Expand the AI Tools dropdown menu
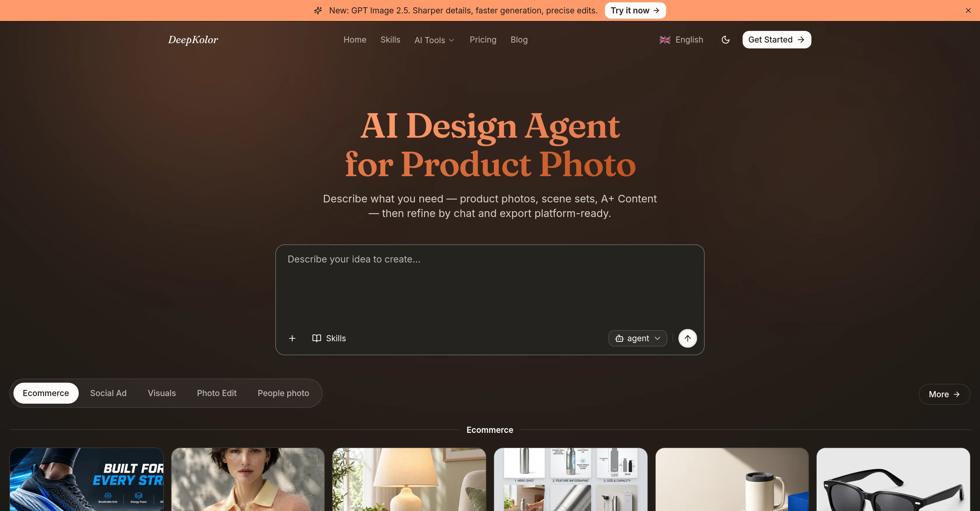Screen dimensions: 980x511 pyautogui.click(x=434, y=40)
